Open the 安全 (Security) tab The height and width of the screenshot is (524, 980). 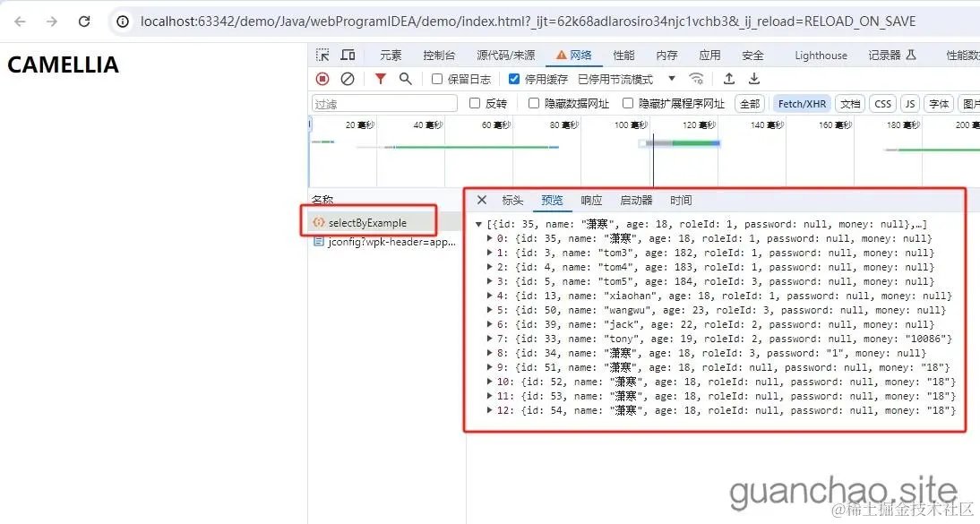(752, 55)
